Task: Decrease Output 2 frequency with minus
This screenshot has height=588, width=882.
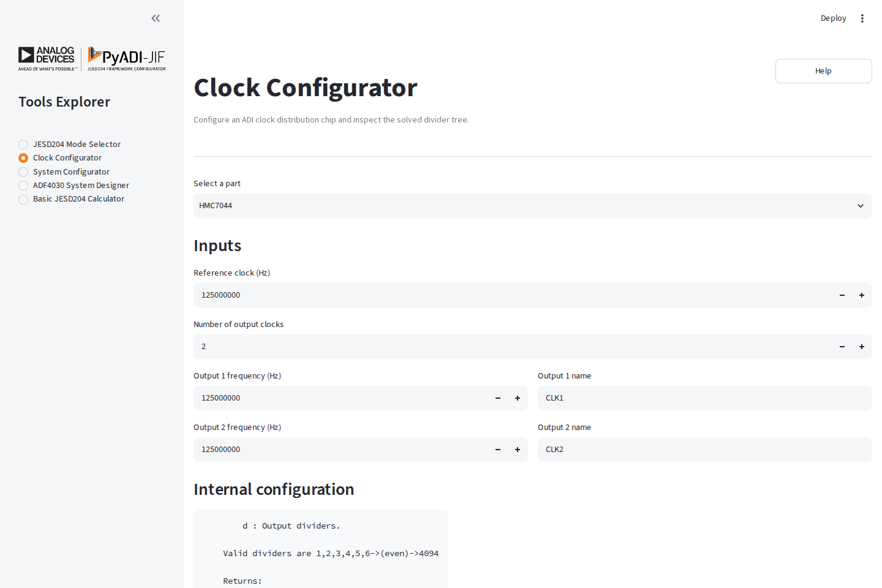Action: click(498, 450)
